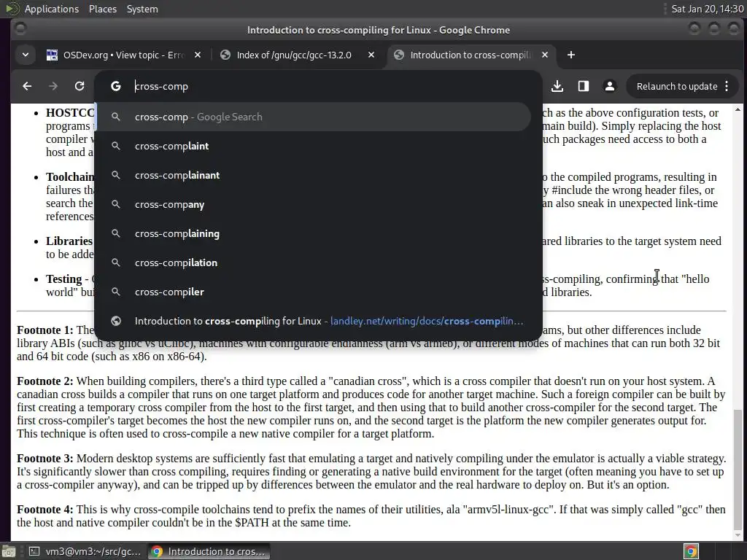
Task: Select cross-complaint suggestion
Action: pos(314,146)
